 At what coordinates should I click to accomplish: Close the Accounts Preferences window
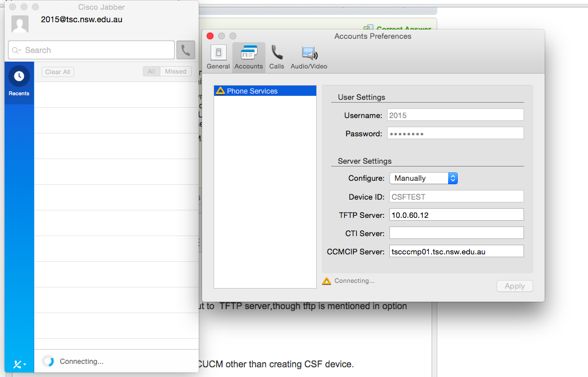tap(210, 36)
